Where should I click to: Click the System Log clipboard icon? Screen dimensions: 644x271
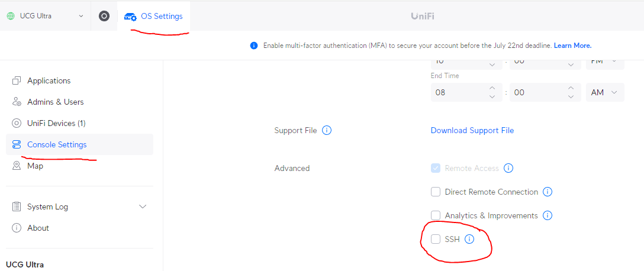17,207
